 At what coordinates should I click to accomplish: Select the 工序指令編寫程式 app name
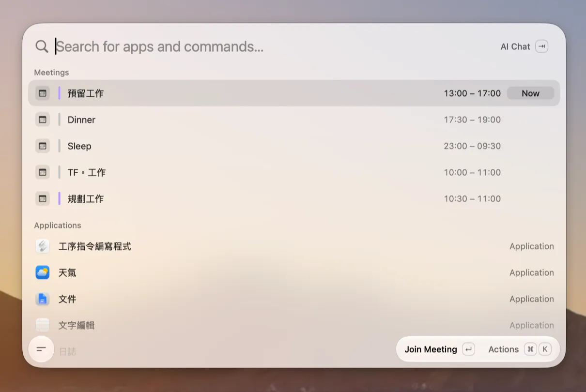coord(95,246)
